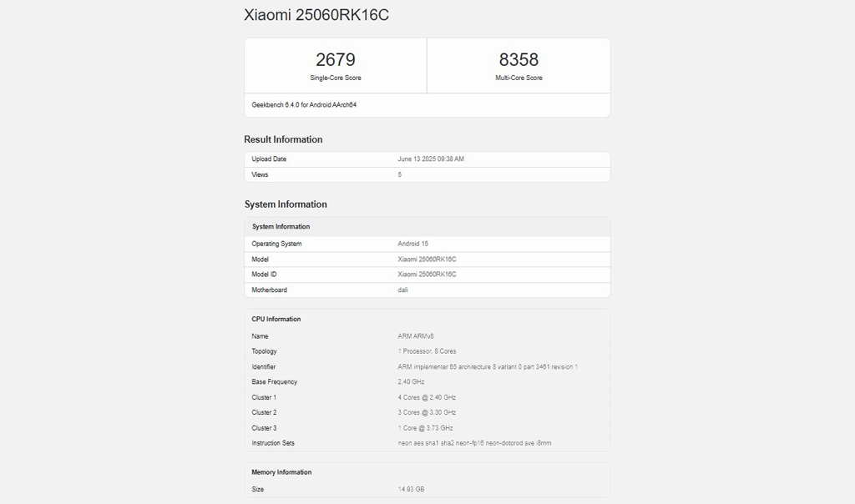Click the Base Frequency label

(274, 382)
